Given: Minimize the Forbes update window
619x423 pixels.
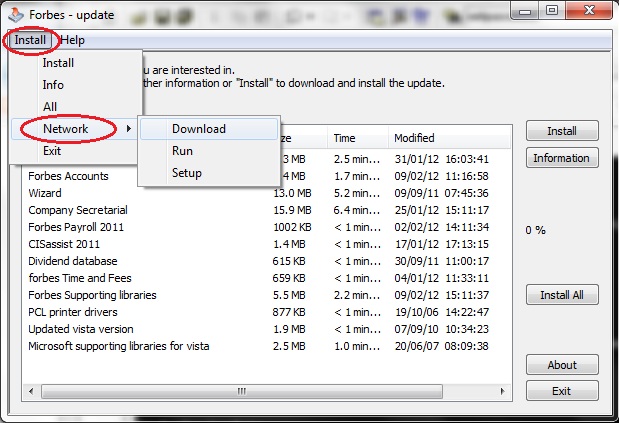Looking at the screenshot, I should click(525, 11).
